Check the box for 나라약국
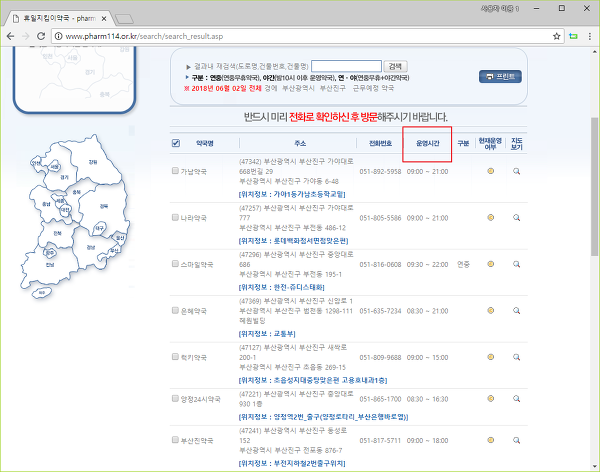Viewport: 600px width, 472px height. [x=175, y=217]
